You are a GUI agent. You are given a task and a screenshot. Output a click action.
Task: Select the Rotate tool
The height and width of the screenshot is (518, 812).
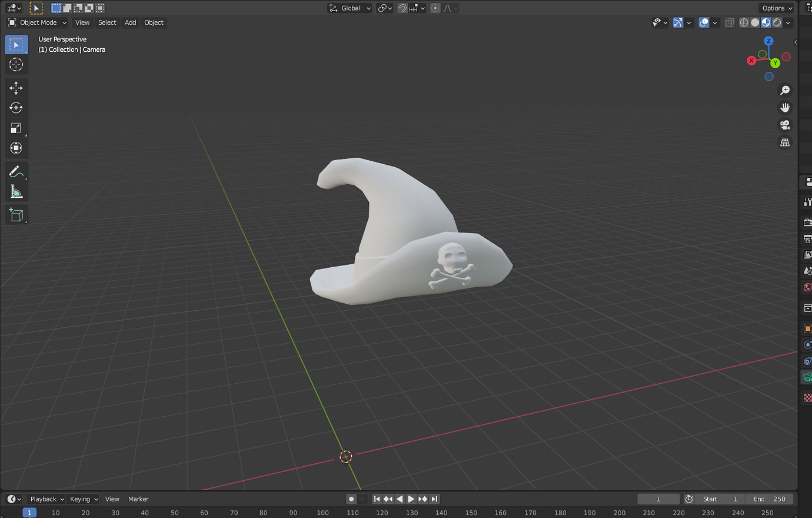coord(16,108)
